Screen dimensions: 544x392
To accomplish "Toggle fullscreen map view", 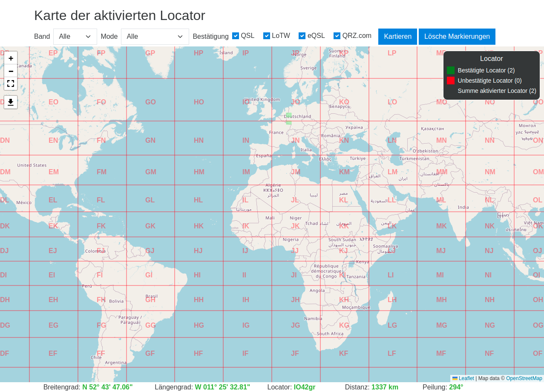I will click(x=11, y=84).
